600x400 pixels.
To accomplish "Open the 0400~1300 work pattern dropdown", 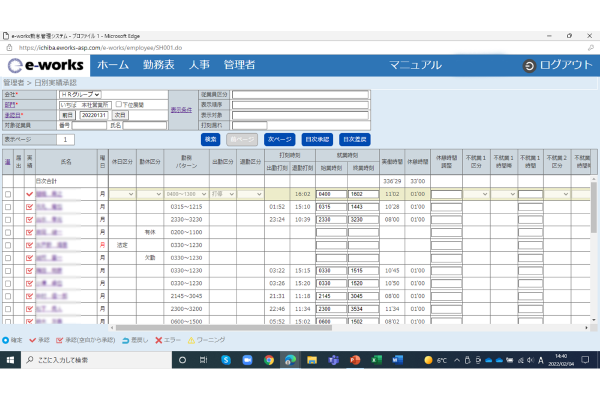I will click(186, 194).
